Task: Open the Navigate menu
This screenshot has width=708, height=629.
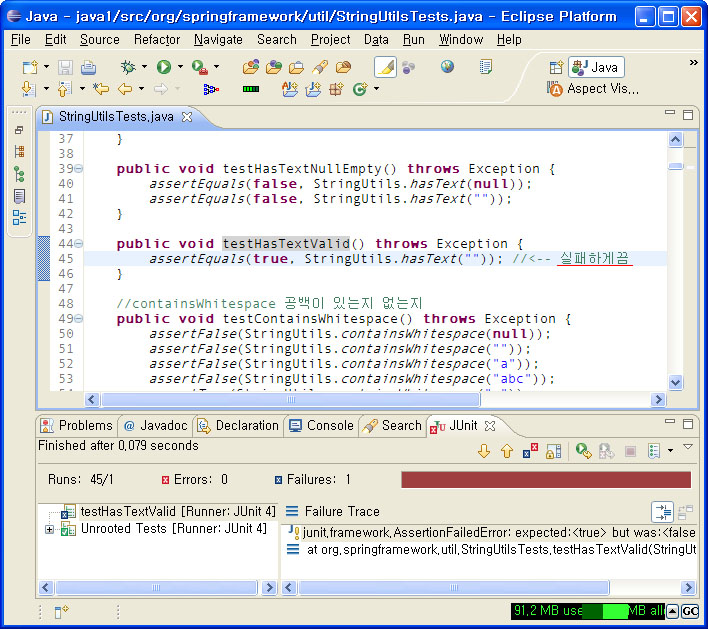Action: point(218,40)
